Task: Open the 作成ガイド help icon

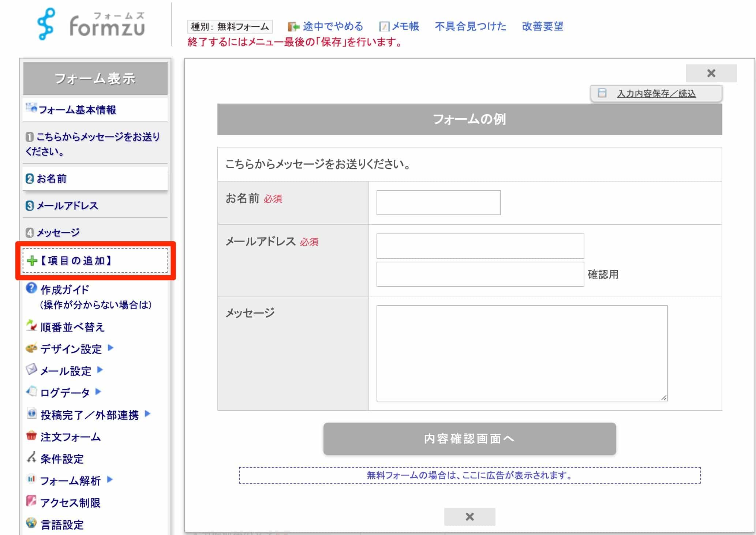Action: [31, 289]
